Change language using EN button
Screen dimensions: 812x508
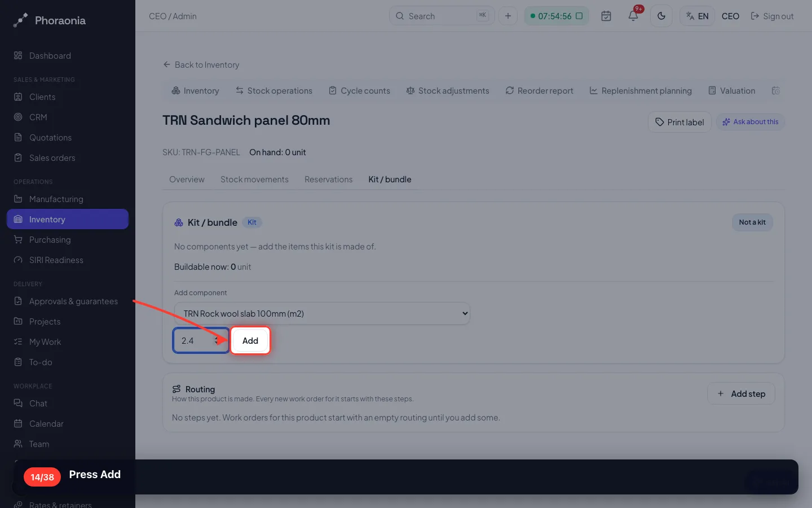coord(698,16)
